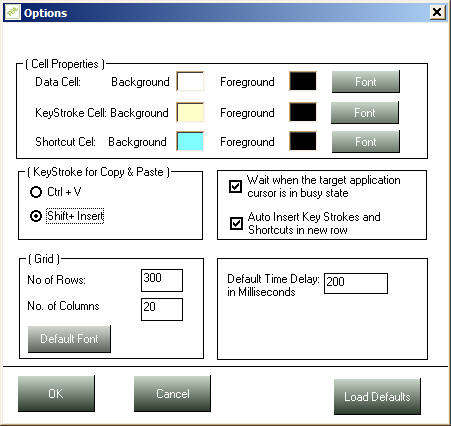
Task: Click the 'KeyStroke Cell:' label
Action: (71, 113)
